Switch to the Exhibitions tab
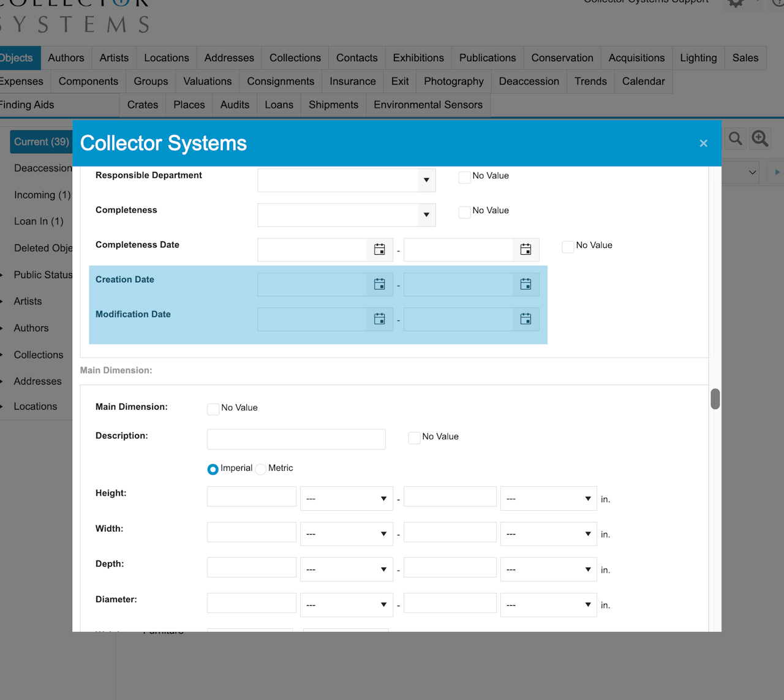 (418, 58)
